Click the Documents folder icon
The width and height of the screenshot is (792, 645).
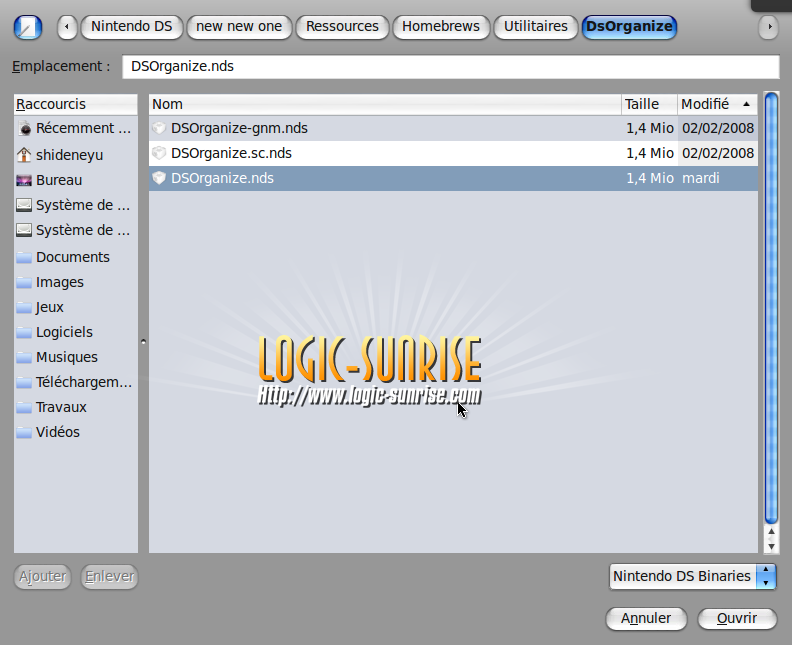point(24,258)
